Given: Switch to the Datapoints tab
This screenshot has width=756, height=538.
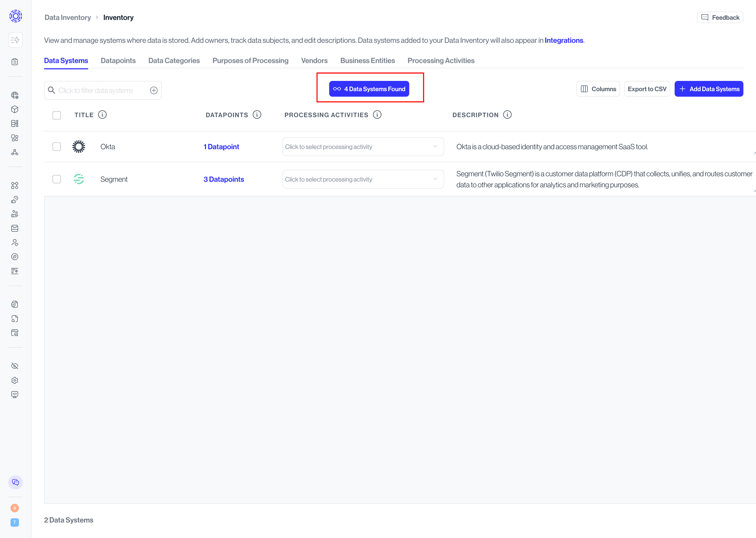Looking at the screenshot, I should 118,61.
